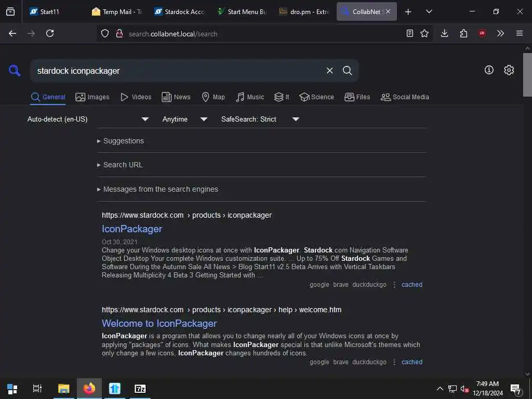The height and width of the screenshot is (399, 532).
Task: Click the Firefox taskbar icon
Action: [x=89, y=389]
